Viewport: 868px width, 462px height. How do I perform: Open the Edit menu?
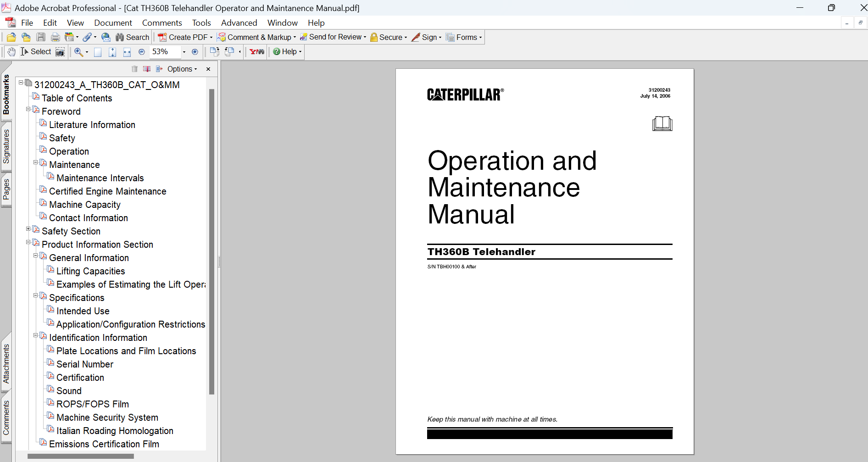(x=50, y=23)
